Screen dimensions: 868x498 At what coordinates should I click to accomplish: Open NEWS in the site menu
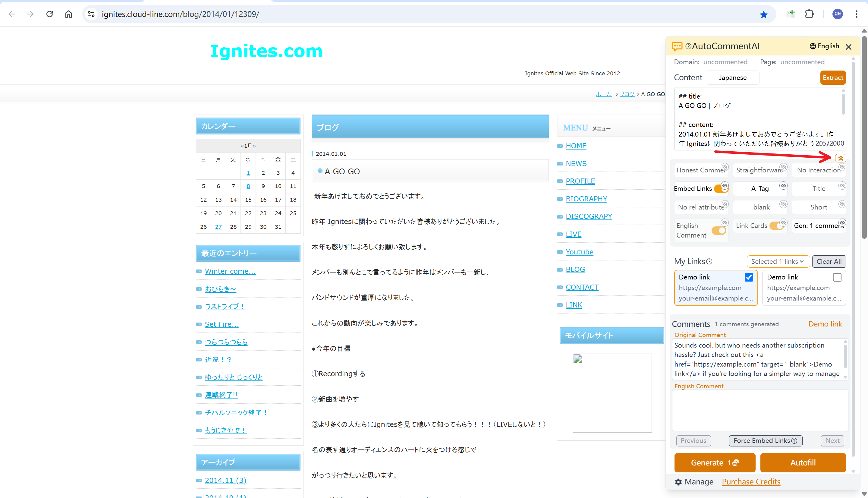[x=576, y=164]
